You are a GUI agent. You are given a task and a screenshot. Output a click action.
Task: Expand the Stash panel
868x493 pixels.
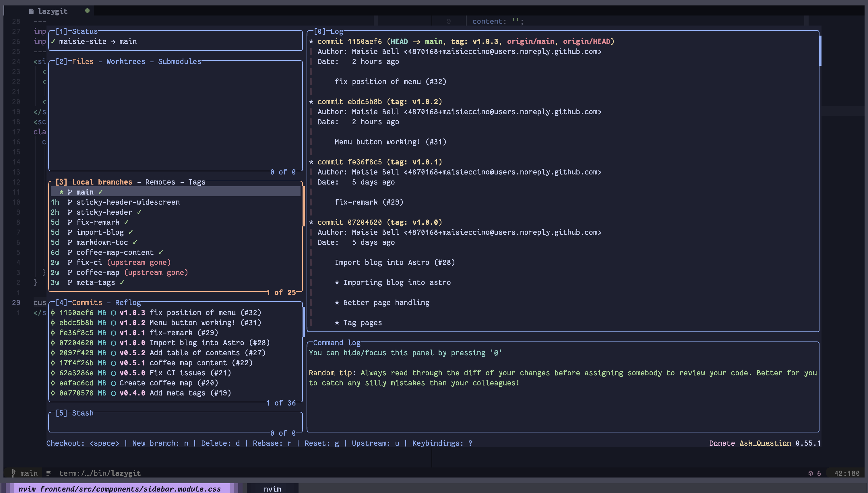click(x=83, y=413)
